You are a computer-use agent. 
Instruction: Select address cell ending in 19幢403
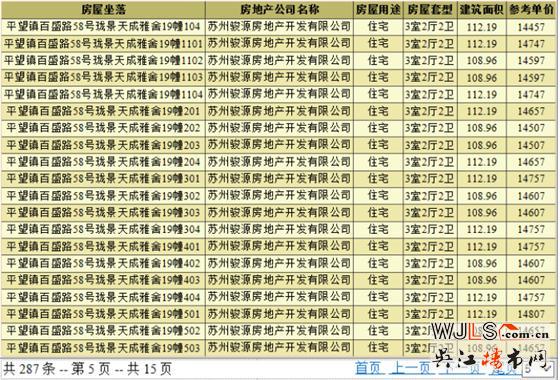click(x=104, y=280)
